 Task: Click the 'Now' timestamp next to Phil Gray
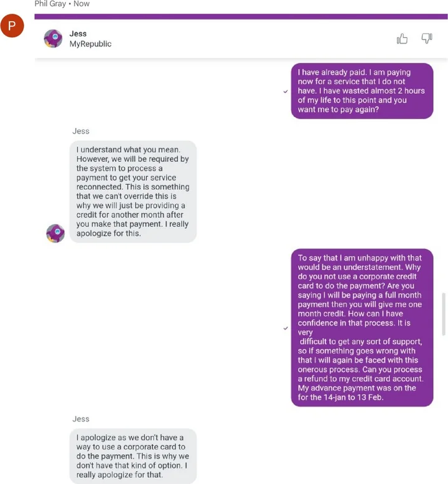click(x=82, y=4)
